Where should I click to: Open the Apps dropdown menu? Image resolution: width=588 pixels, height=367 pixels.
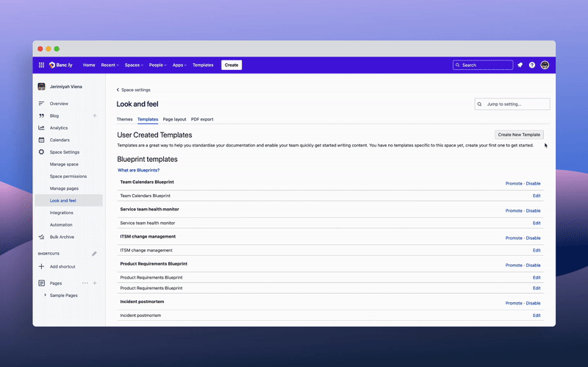point(179,65)
